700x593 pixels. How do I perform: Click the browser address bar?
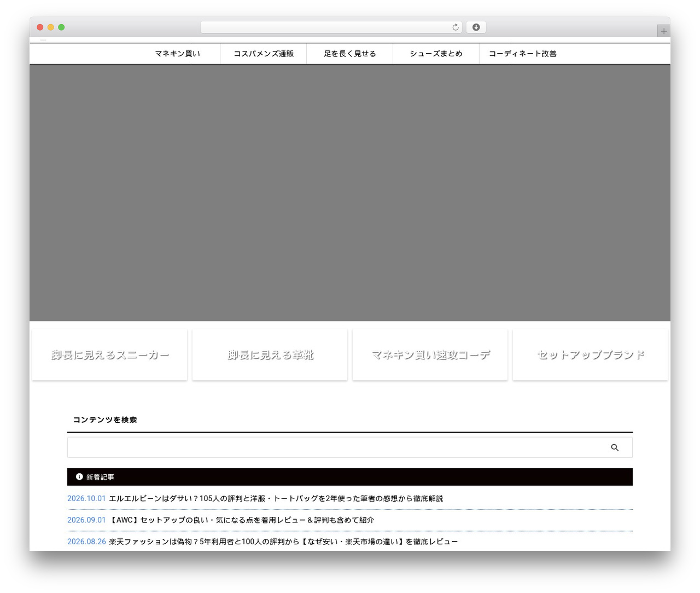(x=331, y=27)
